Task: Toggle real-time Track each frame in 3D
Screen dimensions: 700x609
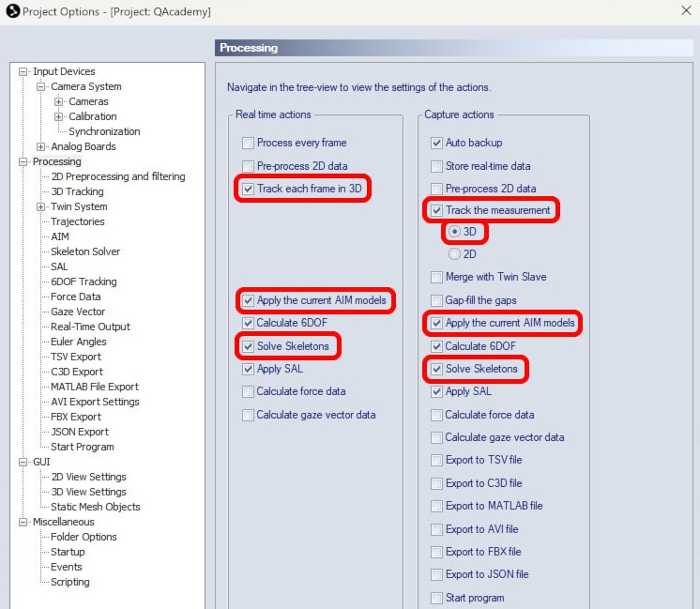Action: point(249,189)
